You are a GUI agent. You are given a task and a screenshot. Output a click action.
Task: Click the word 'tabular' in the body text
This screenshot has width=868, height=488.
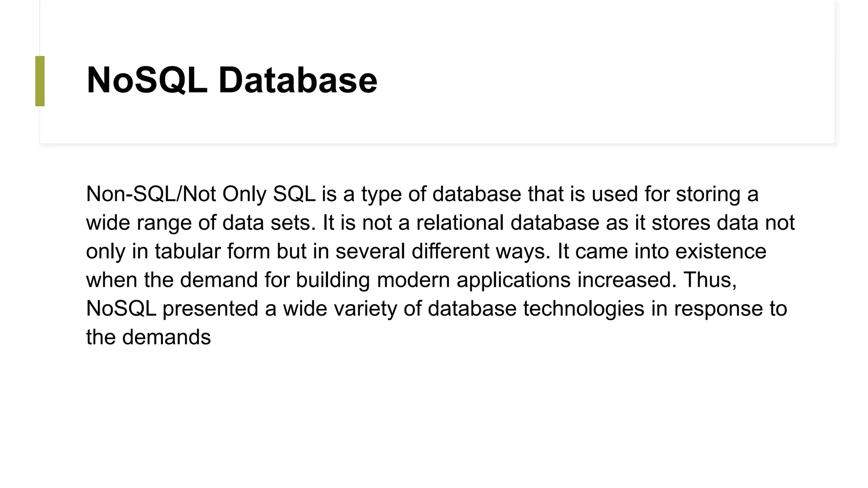point(187,251)
